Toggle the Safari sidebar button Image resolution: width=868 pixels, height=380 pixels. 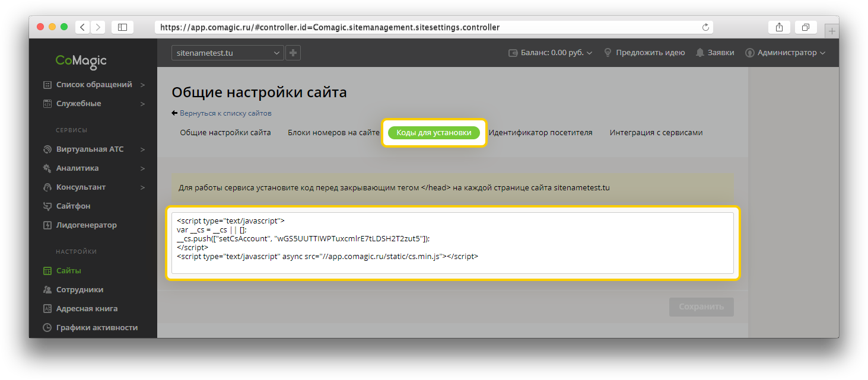(122, 27)
